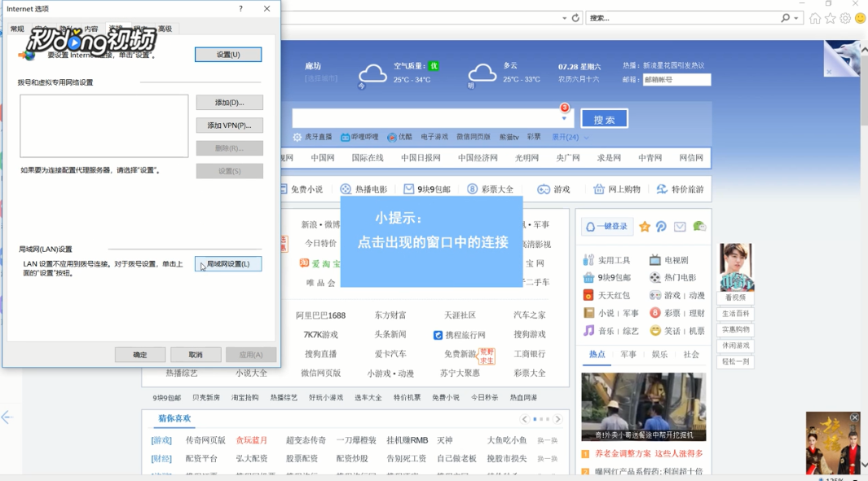The image size is (868, 481).
Task: Click the 天天红包 red envelope icon
Action: 588,295
